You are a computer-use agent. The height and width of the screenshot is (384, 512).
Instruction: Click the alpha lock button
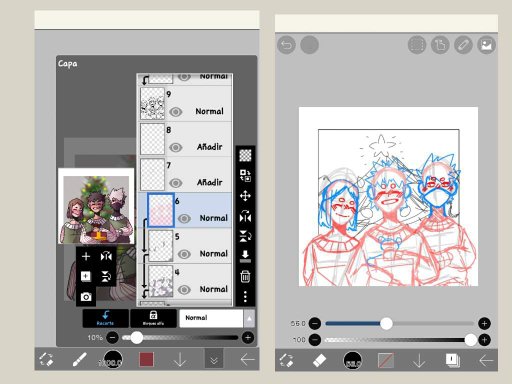click(153, 318)
